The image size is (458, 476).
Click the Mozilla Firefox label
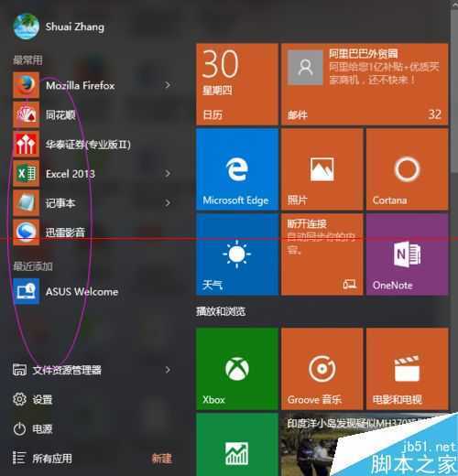tap(81, 85)
